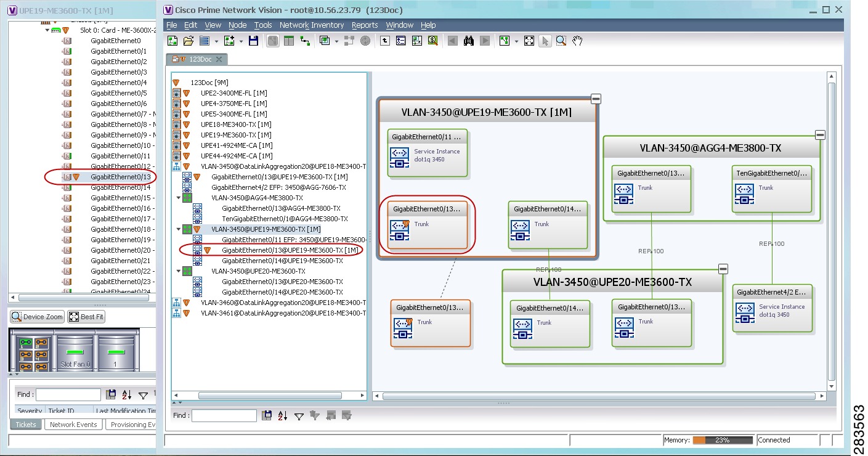Click the Layout Map toolbar icon
Viewport: 868px width, 456px height.
504,41
